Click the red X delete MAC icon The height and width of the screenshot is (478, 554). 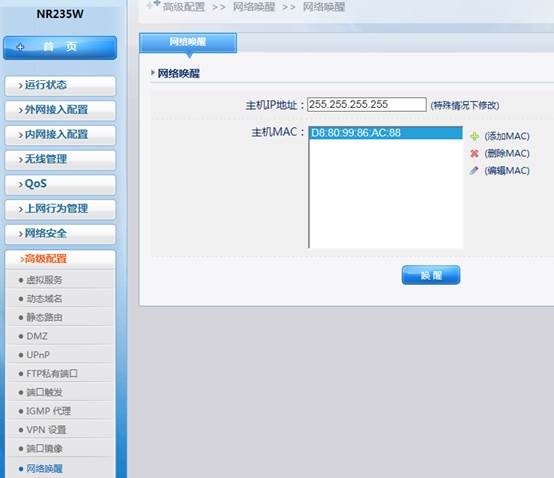pos(474,153)
